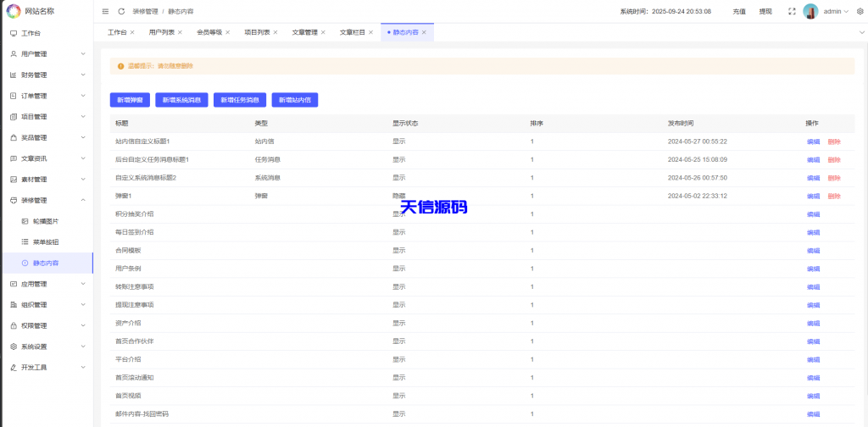Open the settings gear in top right
Viewport: 868px width, 427px height.
pos(859,11)
